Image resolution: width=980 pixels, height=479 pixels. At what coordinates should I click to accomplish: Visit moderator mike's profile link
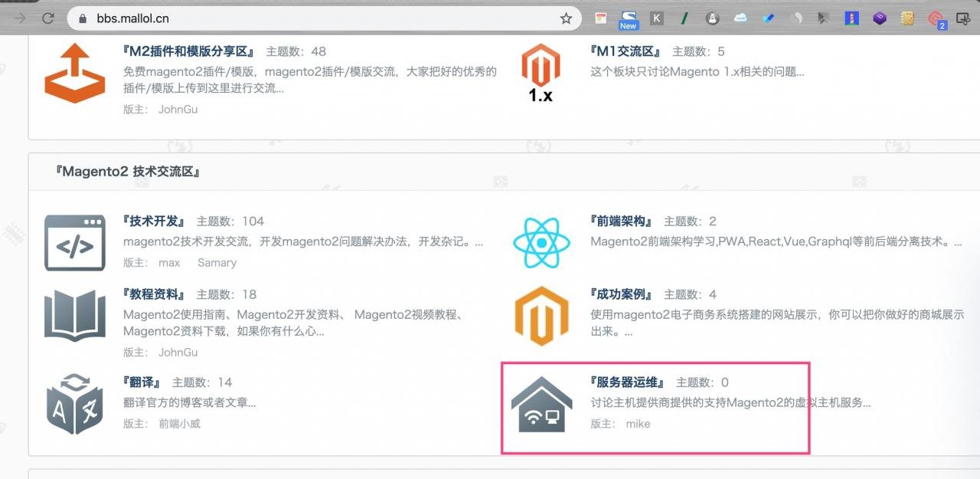click(638, 424)
